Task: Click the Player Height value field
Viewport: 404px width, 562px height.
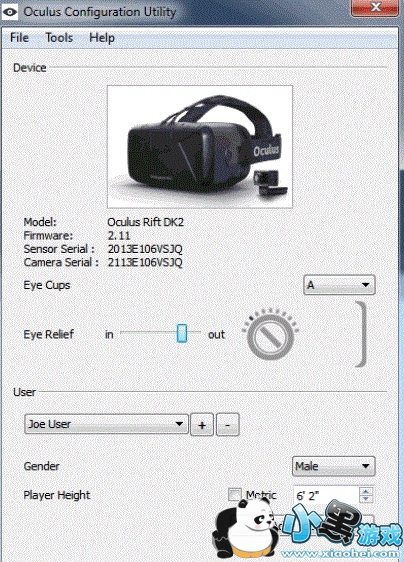Action: (326, 496)
